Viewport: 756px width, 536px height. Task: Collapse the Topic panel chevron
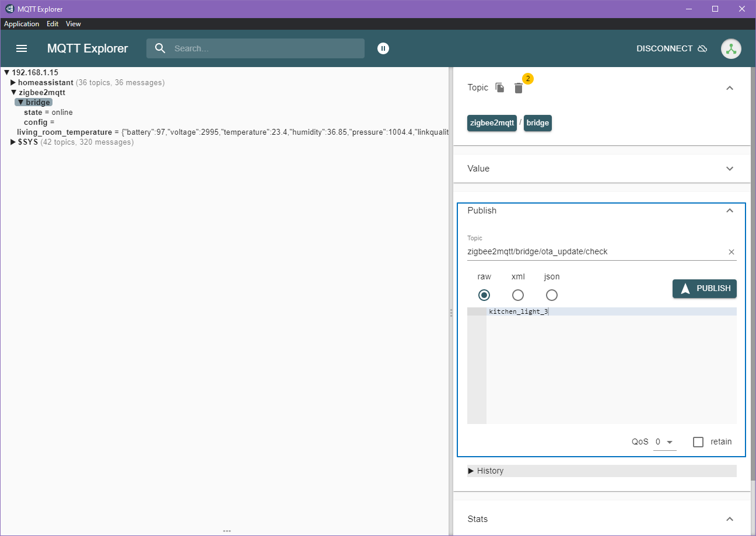tap(729, 87)
